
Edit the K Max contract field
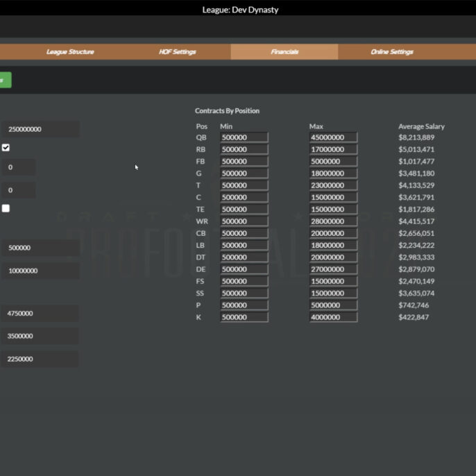(333, 317)
